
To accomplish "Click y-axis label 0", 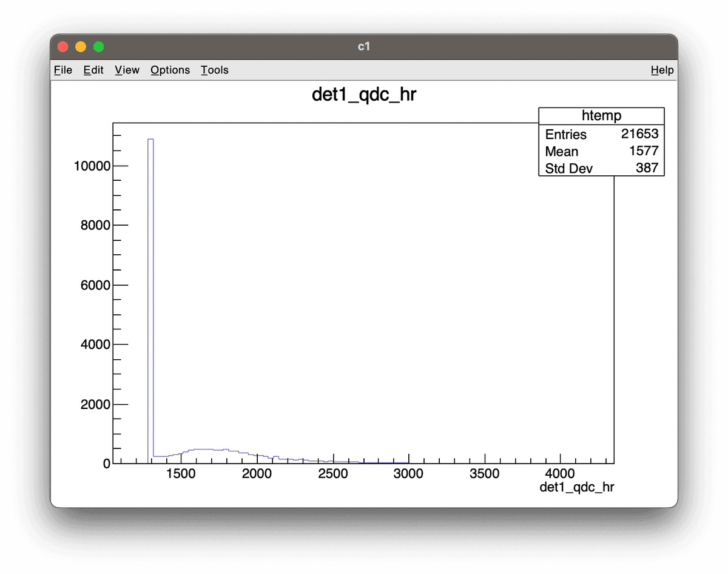I will point(107,464).
